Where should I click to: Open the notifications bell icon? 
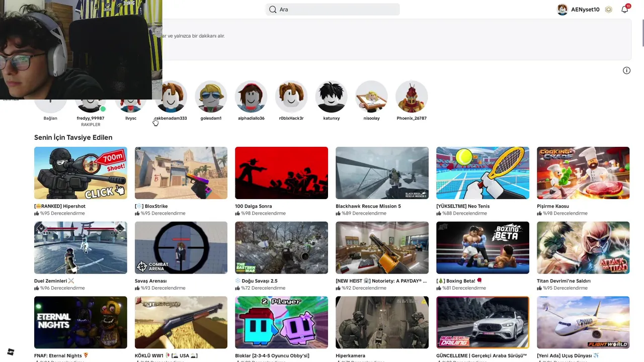[x=624, y=10]
